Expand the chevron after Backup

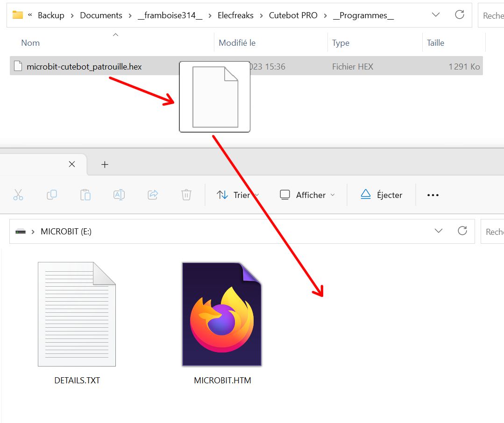click(72, 16)
